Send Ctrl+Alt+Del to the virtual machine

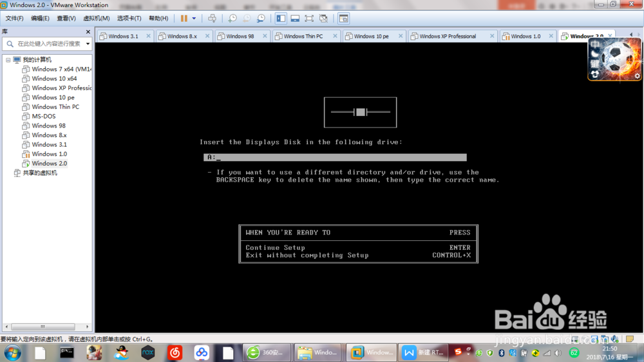click(x=212, y=19)
